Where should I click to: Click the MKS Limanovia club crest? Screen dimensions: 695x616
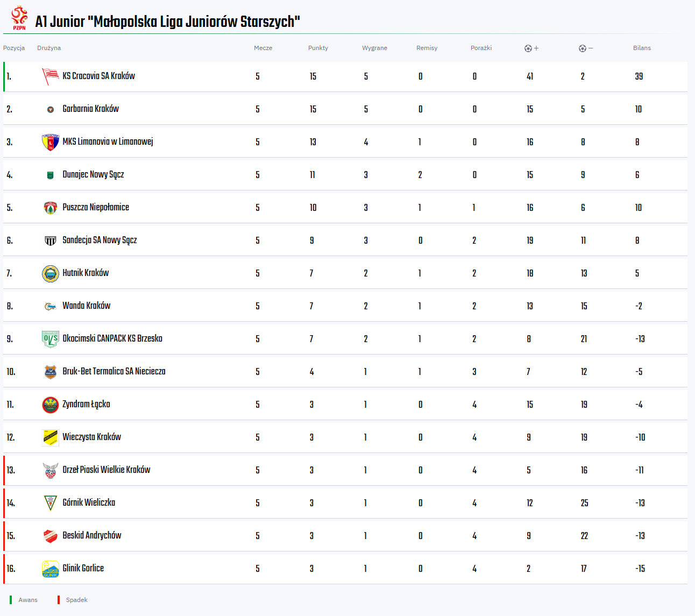click(x=51, y=142)
